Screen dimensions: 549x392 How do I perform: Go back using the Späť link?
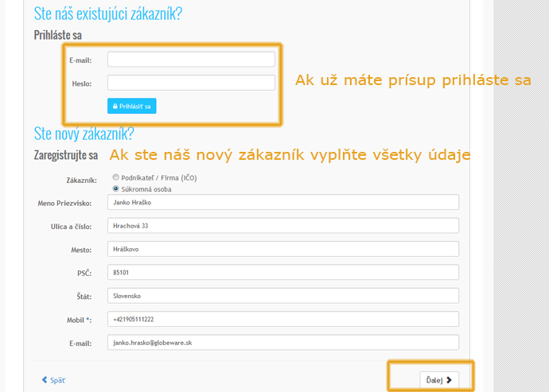(x=54, y=380)
